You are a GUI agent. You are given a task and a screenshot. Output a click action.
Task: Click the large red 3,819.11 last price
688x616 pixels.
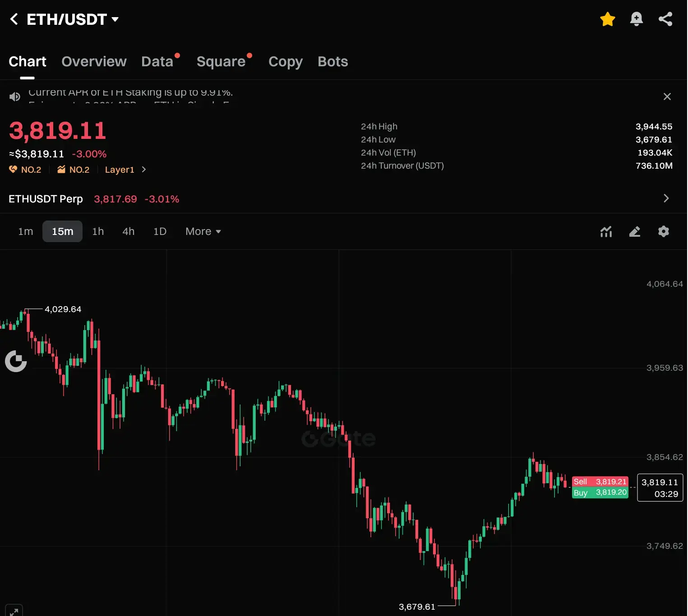pos(58,131)
